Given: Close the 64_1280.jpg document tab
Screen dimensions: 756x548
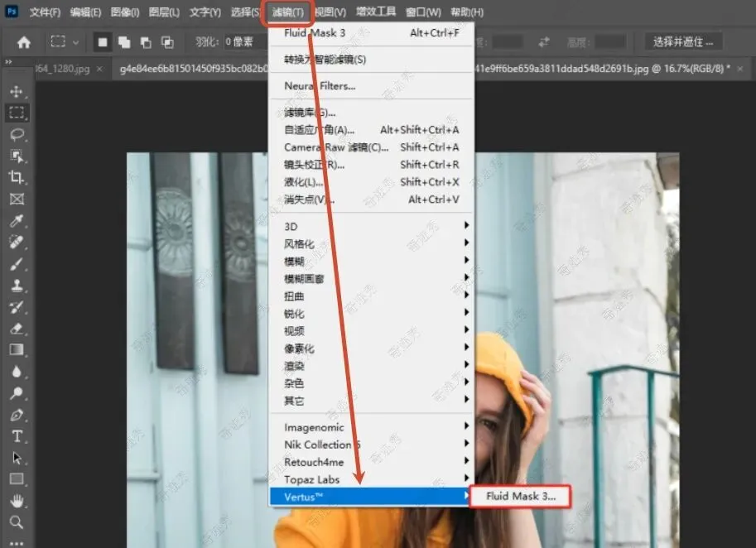Looking at the screenshot, I should click(x=99, y=69).
